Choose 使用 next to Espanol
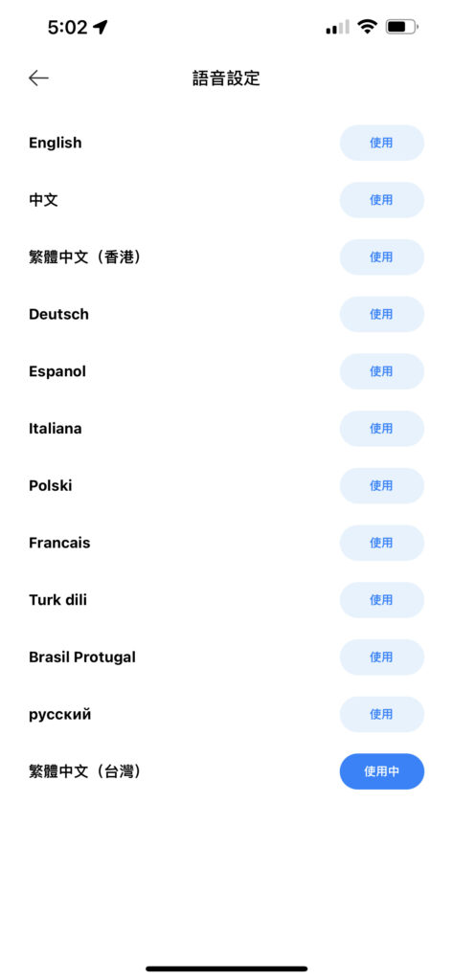 pos(382,371)
